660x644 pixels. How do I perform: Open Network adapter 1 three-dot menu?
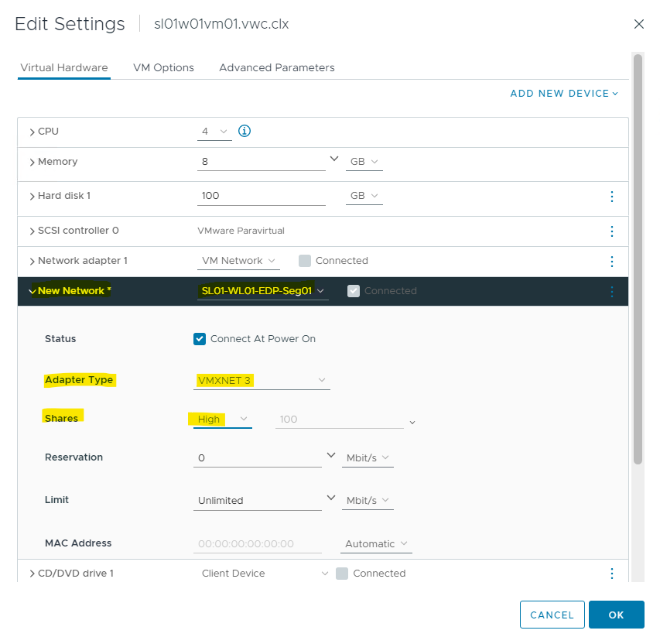pyautogui.click(x=611, y=262)
